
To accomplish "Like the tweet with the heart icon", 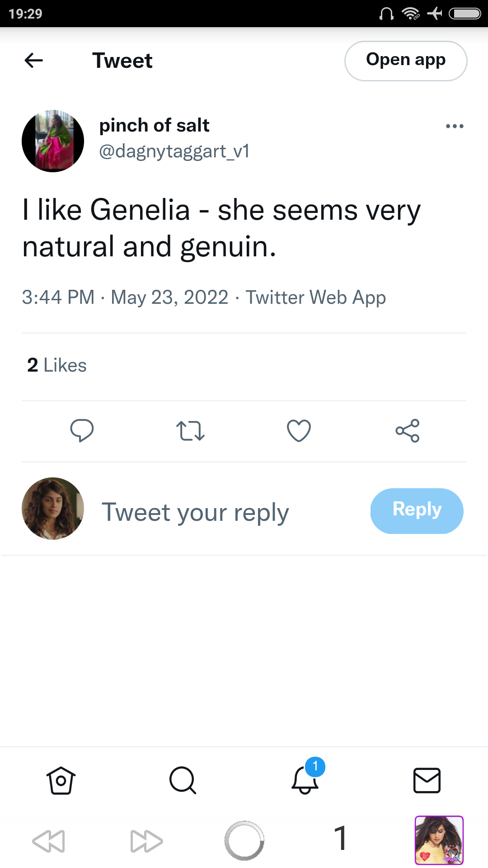I will pos(299,430).
